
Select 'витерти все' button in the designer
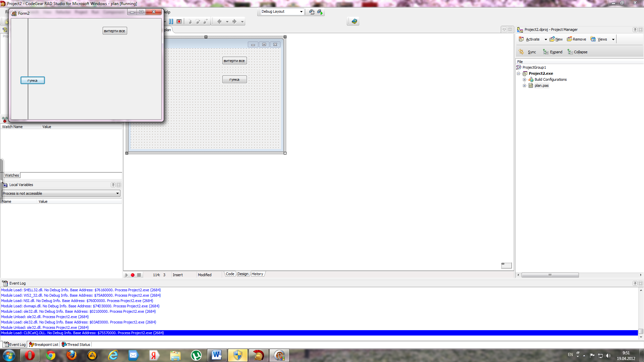click(x=234, y=61)
